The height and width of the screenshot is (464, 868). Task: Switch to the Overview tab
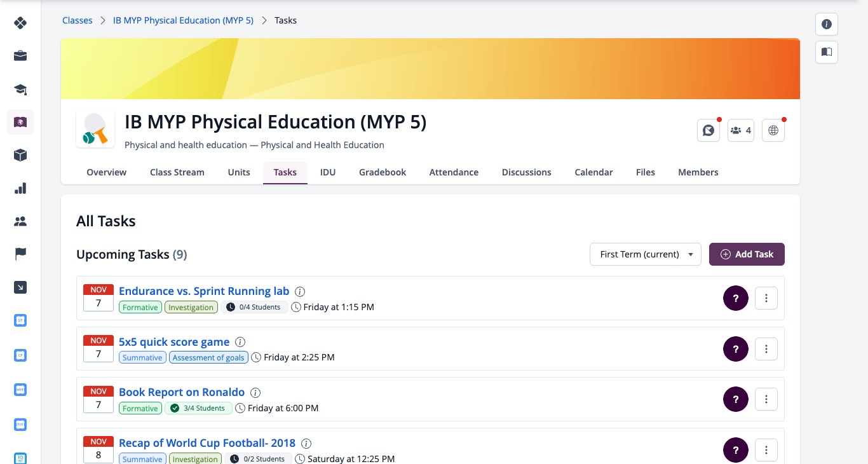pyautogui.click(x=107, y=172)
